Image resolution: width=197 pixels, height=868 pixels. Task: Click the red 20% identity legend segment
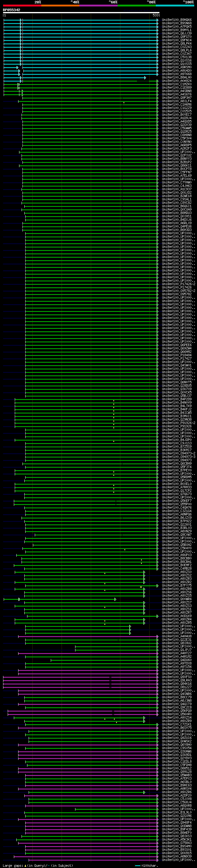[22, 6]
